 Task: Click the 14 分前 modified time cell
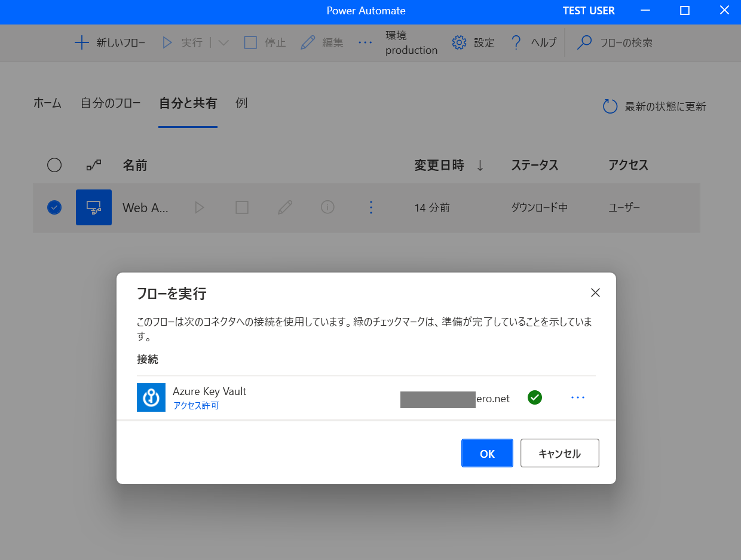[432, 208]
